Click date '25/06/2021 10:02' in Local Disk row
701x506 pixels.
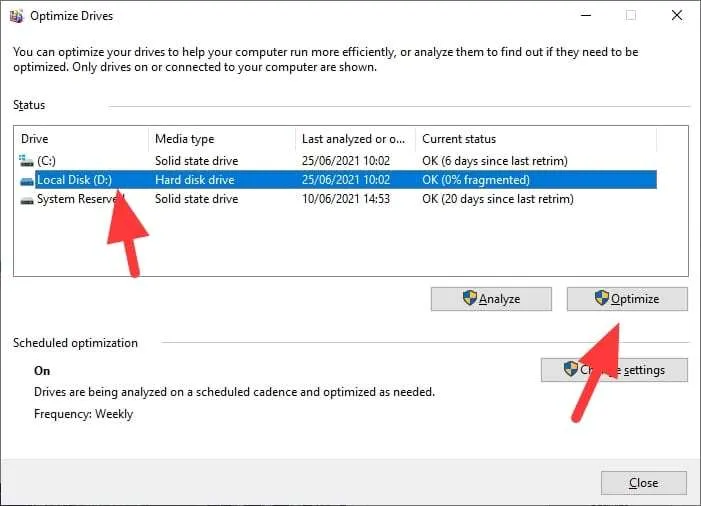click(x=346, y=180)
